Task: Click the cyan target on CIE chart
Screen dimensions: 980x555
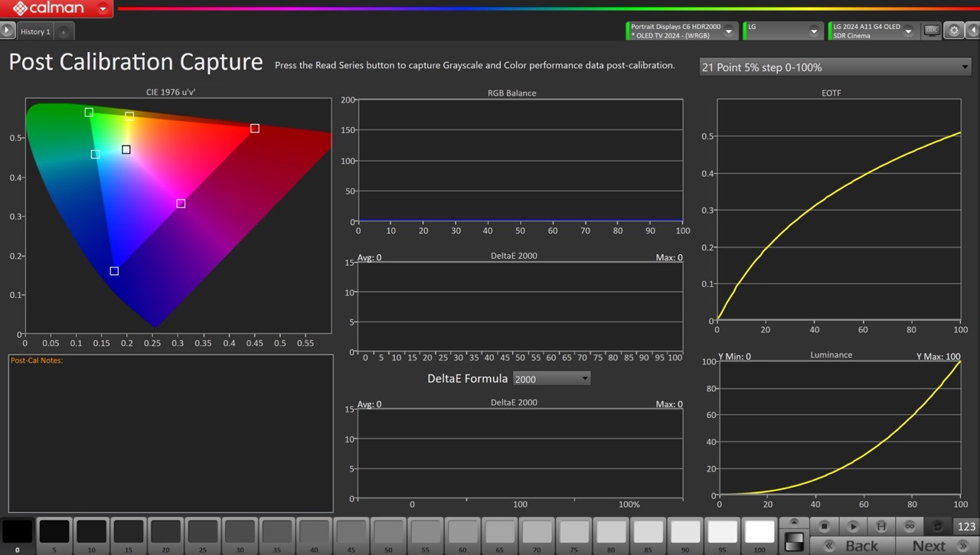Action: pos(95,155)
